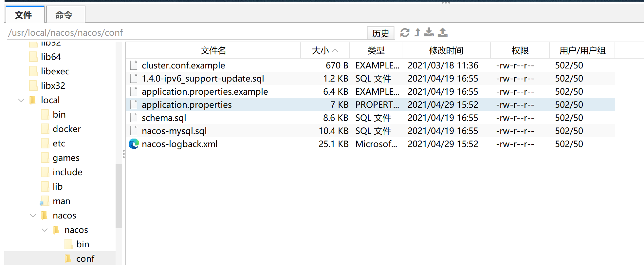644x265 pixels.
Task: Sort by 类型 column header
Action: (x=376, y=50)
